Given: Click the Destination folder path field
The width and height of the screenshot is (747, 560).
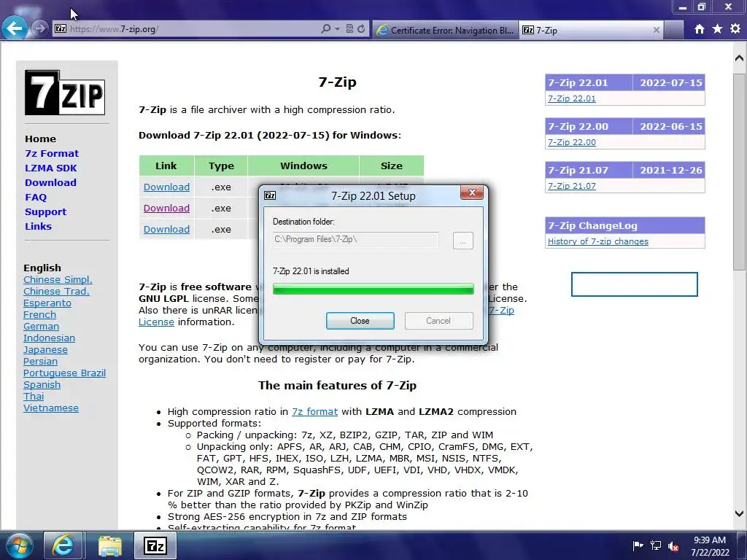Looking at the screenshot, I should point(355,239).
